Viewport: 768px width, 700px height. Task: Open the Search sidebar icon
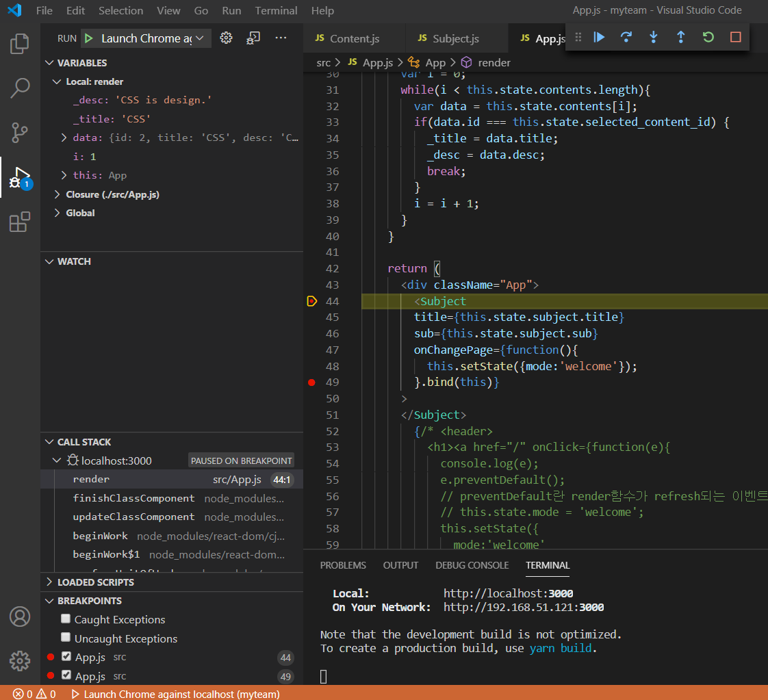20,88
